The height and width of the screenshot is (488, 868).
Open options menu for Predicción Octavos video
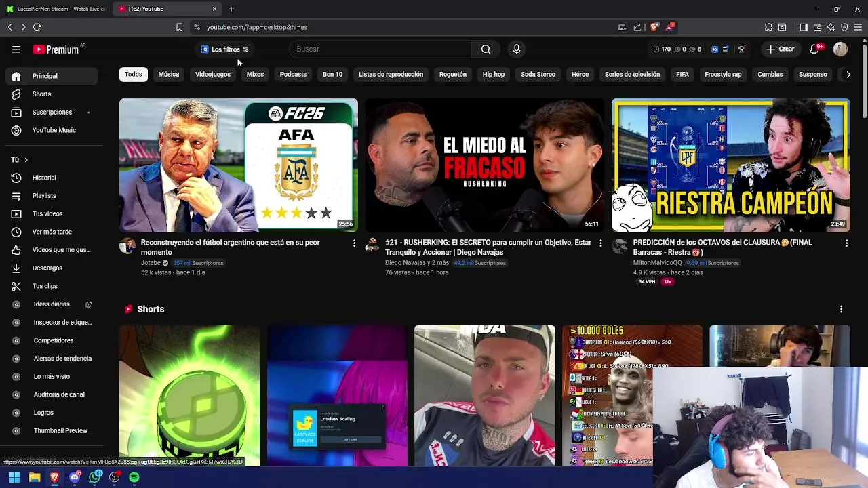pos(846,243)
